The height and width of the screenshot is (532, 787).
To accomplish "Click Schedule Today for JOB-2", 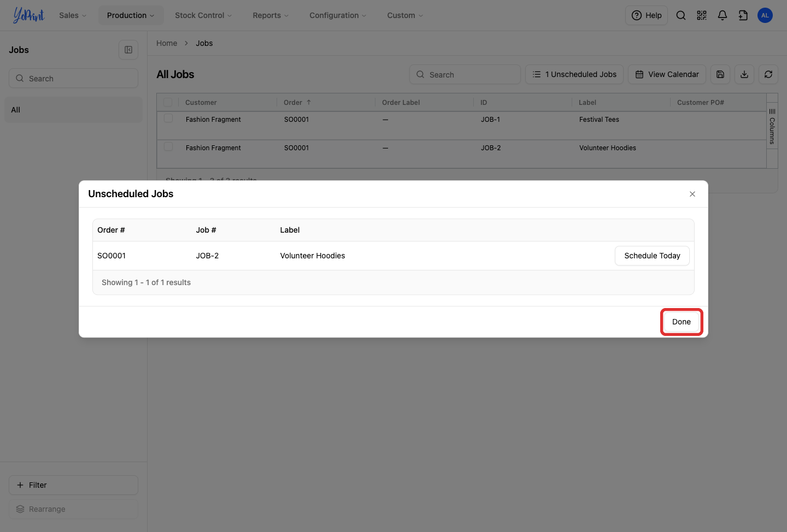I will (652, 256).
